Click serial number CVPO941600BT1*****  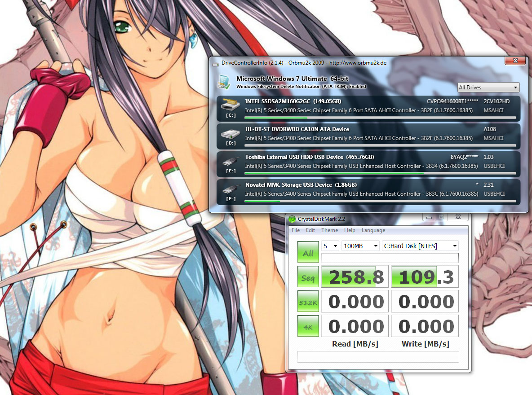[452, 101]
